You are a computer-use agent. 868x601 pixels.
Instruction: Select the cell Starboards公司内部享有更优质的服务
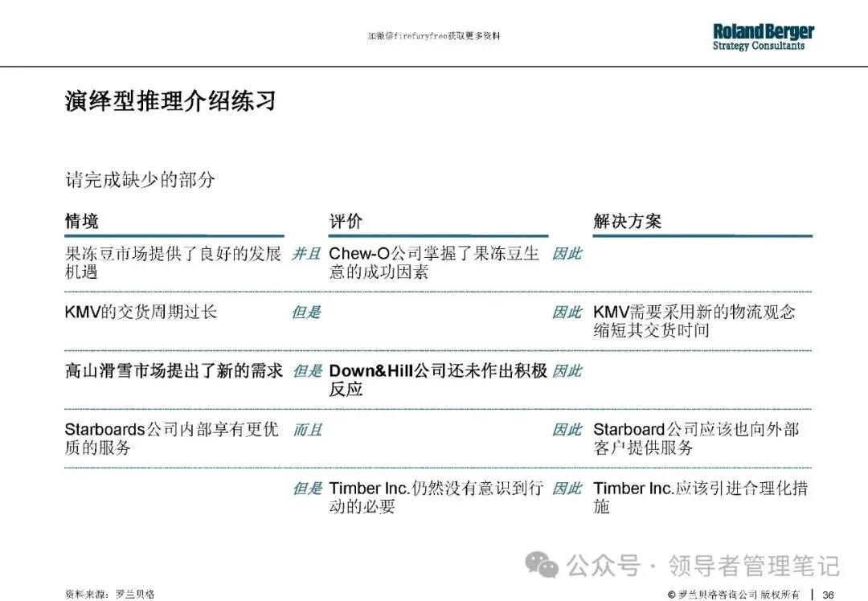pos(172,439)
